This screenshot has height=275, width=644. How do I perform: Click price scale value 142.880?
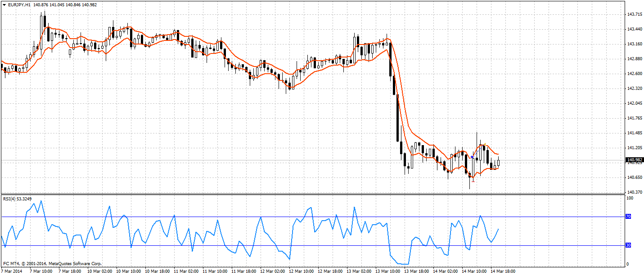point(634,59)
